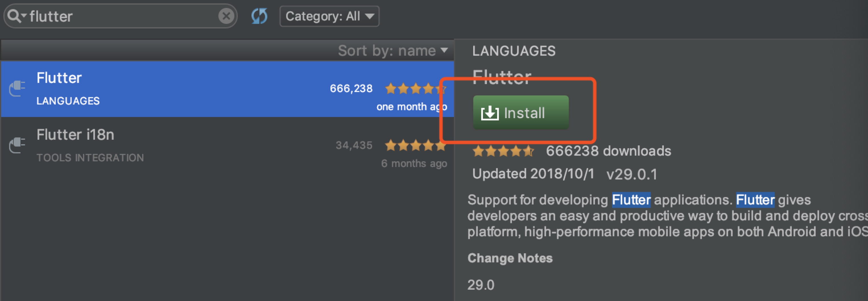Install the Flutter plugin
Screen dimensions: 868x301
(520, 113)
